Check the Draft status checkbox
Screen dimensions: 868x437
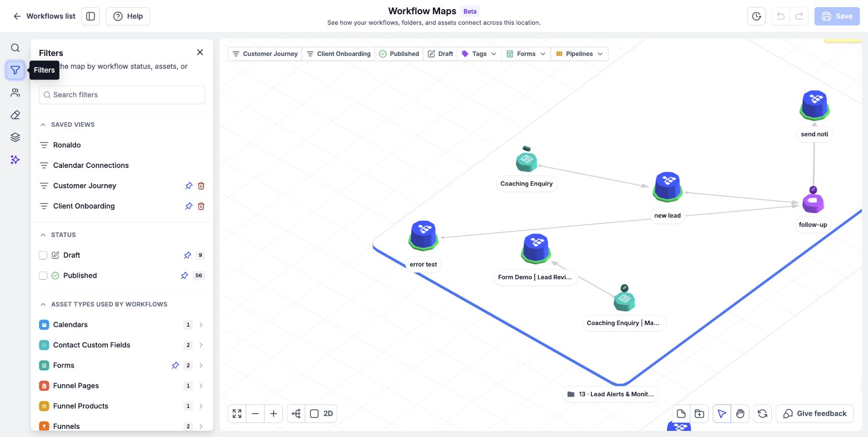tap(43, 255)
